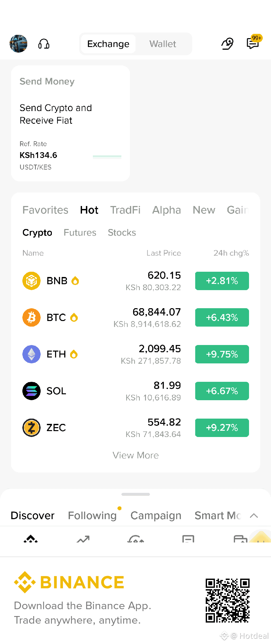Tap the drag handle above Discover

click(x=135, y=494)
